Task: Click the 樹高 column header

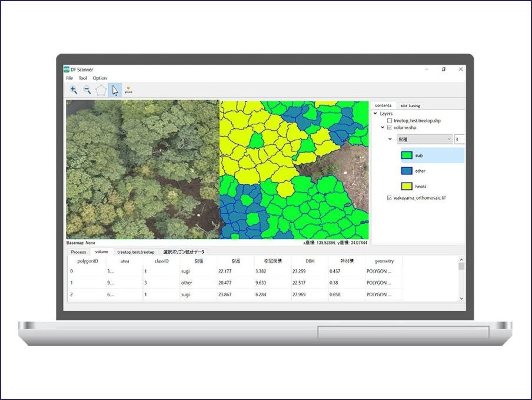Action: coord(236,261)
